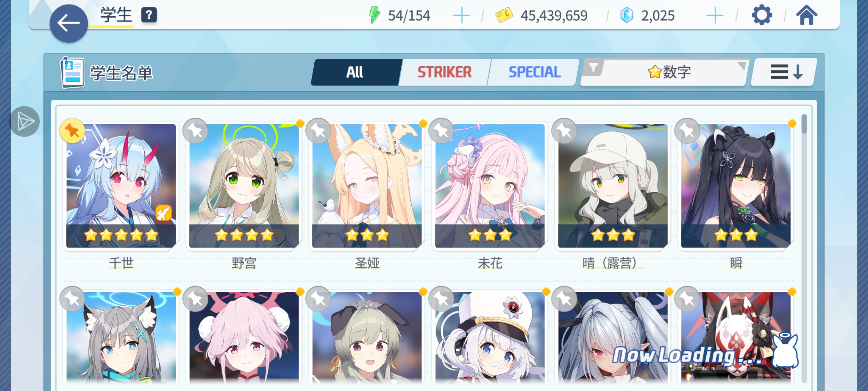
Task: Add more energy with plus icon
Action: (x=461, y=15)
